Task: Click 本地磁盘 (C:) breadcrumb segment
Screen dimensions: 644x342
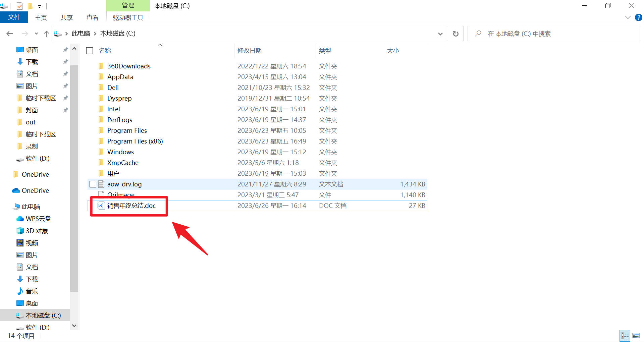Action: click(118, 34)
